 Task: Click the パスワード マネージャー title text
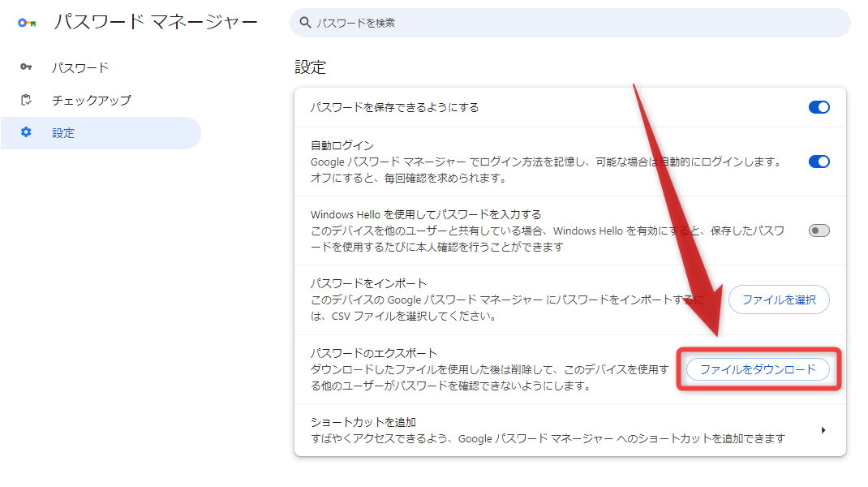(x=156, y=22)
